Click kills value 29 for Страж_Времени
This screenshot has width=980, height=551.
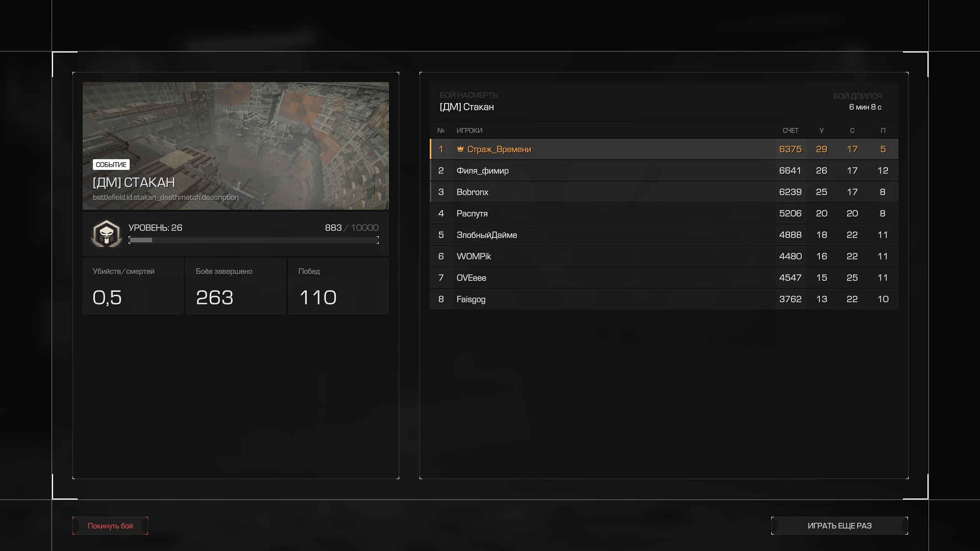coord(821,149)
